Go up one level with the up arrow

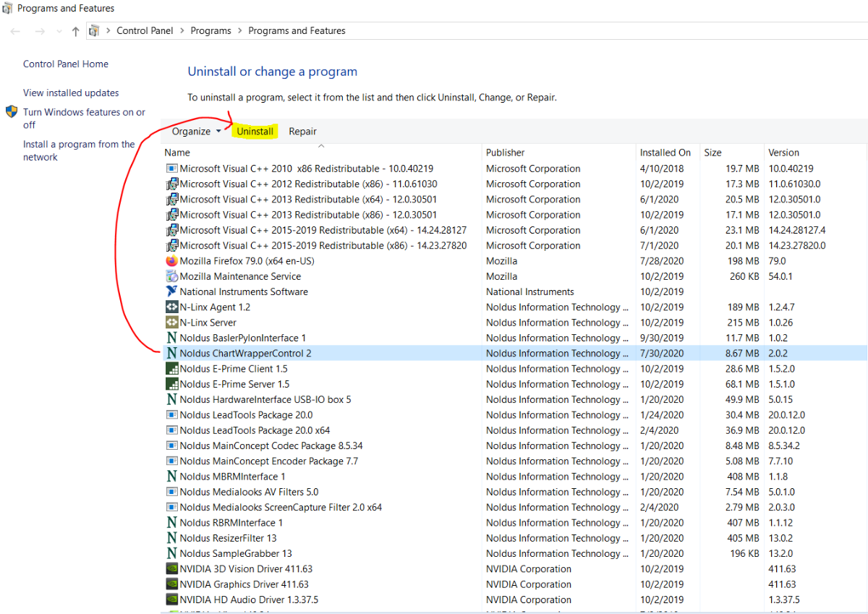click(x=76, y=31)
